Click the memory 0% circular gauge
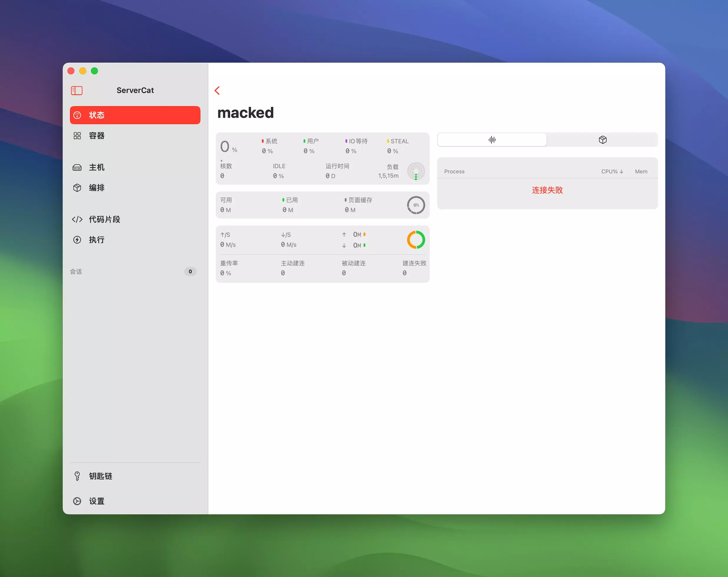The height and width of the screenshot is (577, 728). click(x=416, y=205)
